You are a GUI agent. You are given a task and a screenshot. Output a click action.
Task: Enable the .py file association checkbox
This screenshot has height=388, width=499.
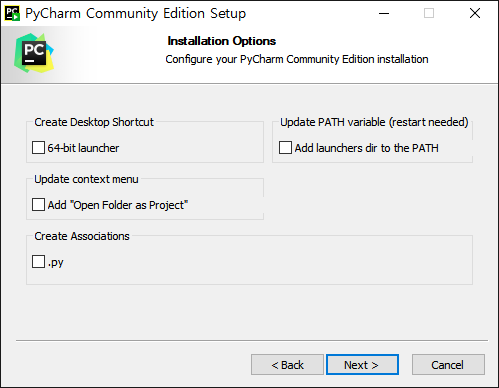[x=38, y=262]
